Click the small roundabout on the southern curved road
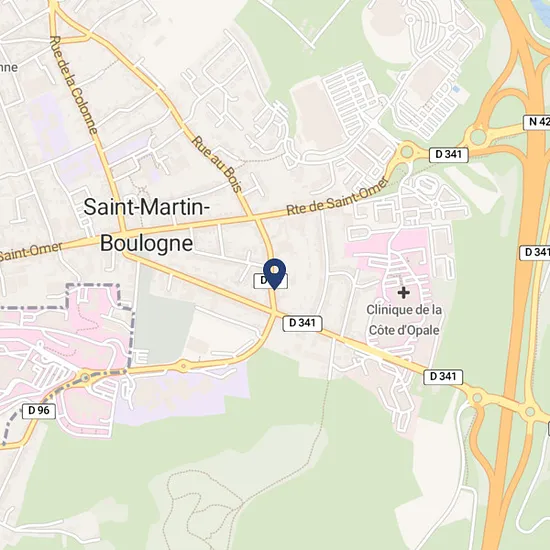550x550 pixels. (x=183, y=367)
